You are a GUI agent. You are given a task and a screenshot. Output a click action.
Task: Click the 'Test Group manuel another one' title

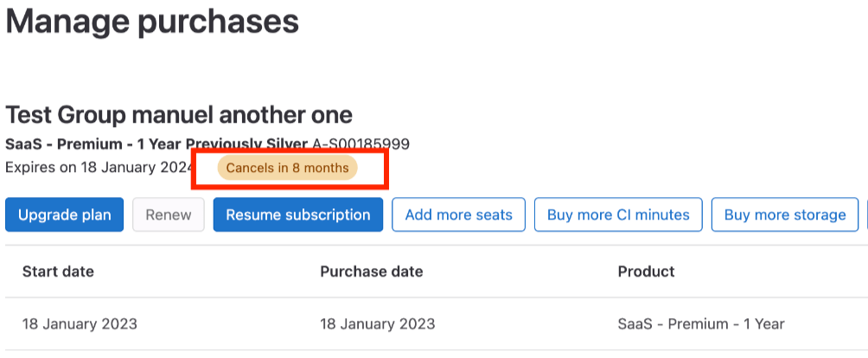coord(179,115)
